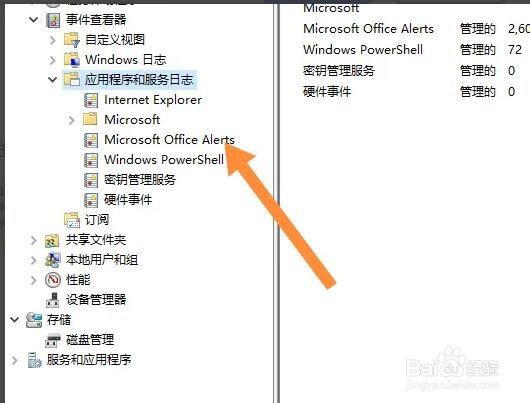Image resolution: width=530 pixels, height=403 pixels.
Task: Select Windows PowerShell row in right list
Action: [416, 50]
